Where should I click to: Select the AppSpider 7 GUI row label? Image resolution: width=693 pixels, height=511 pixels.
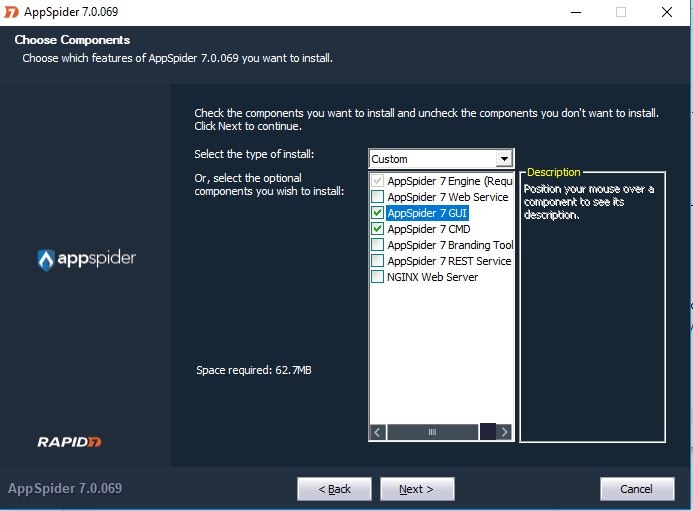tap(427, 213)
